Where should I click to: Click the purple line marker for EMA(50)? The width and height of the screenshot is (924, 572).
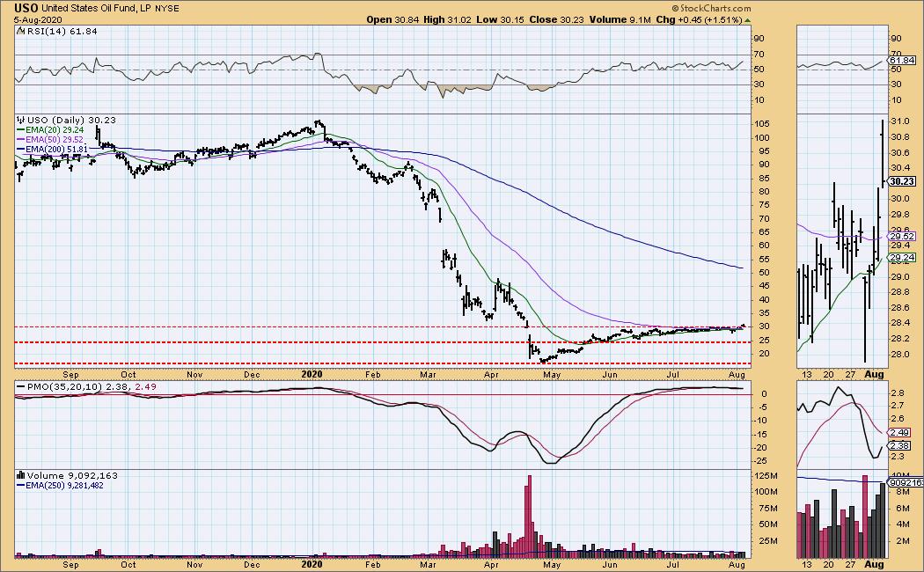pyautogui.click(x=20, y=140)
